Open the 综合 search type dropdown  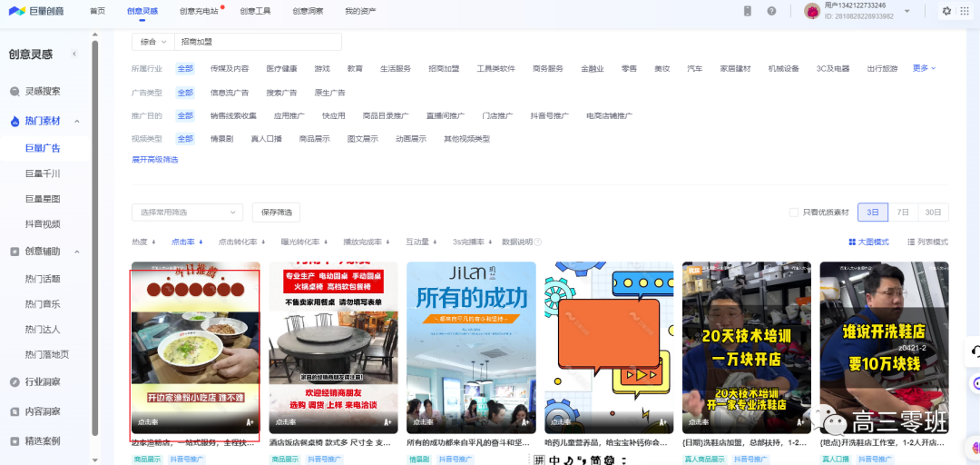pos(153,42)
